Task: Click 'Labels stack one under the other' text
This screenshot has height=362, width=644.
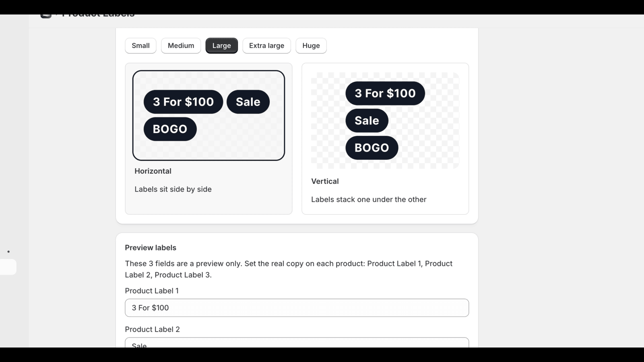Action: click(x=369, y=200)
